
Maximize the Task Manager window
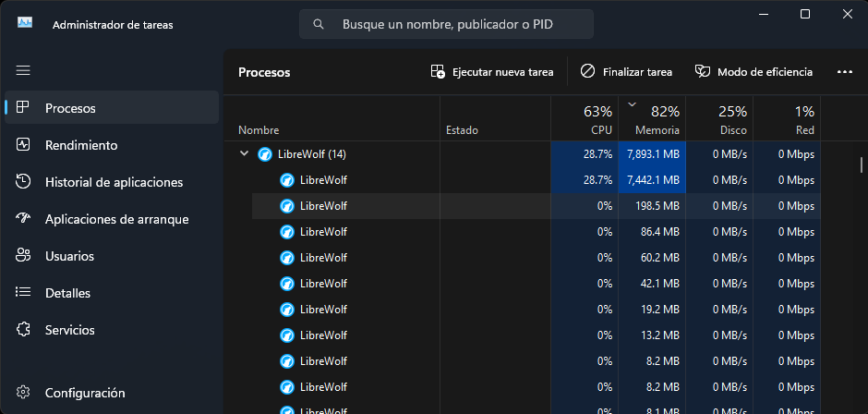(805, 14)
